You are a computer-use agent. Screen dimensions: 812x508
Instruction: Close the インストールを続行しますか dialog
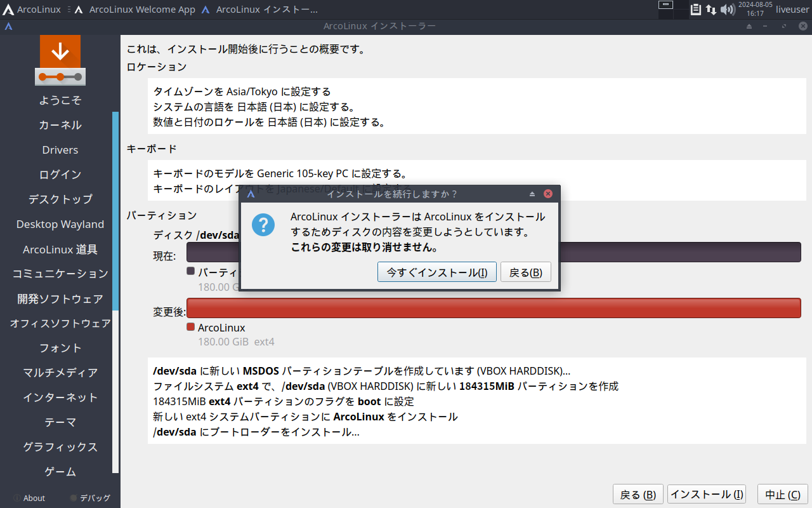(x=548, y=194)
